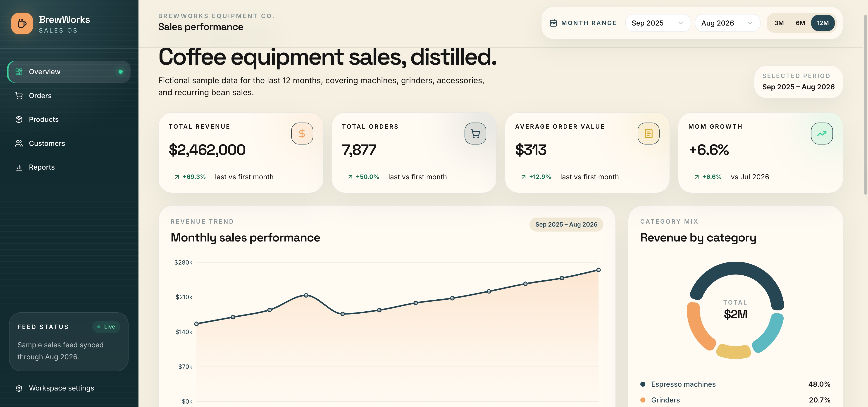Click the Overview grid icon
This screenshot has height=407, width=868.
pyautogui.click(x=19, y=72)
